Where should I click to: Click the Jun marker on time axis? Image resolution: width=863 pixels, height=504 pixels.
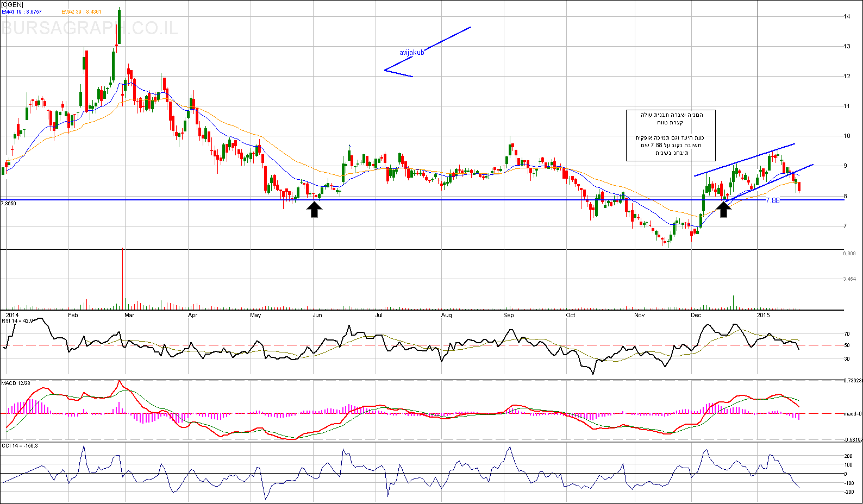pos(317,315)
